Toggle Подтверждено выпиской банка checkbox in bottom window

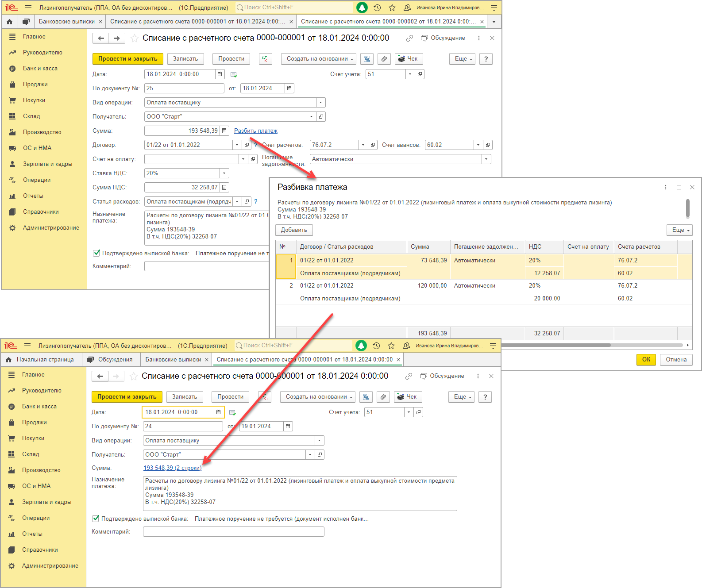pyautogui.click(x=96, y=519)
